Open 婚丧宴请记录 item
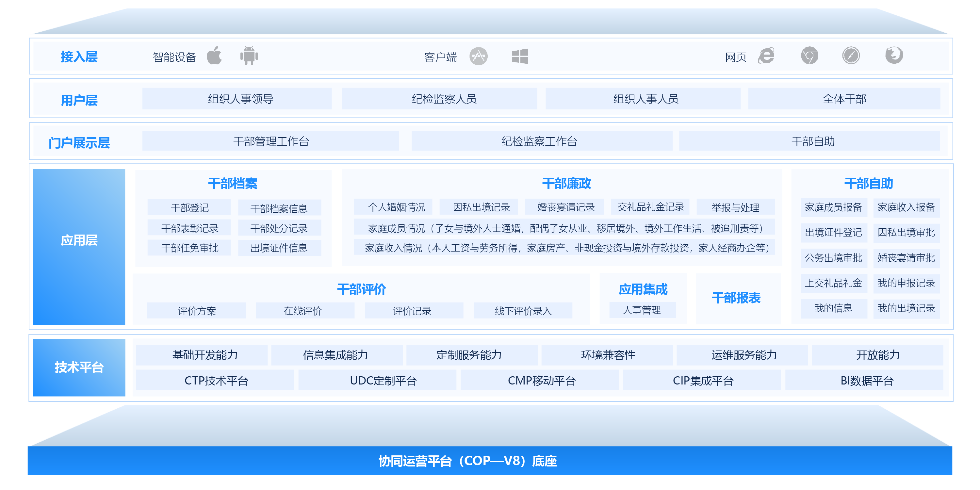This screenshot has width=980, height=490. [x=564, y=207]
